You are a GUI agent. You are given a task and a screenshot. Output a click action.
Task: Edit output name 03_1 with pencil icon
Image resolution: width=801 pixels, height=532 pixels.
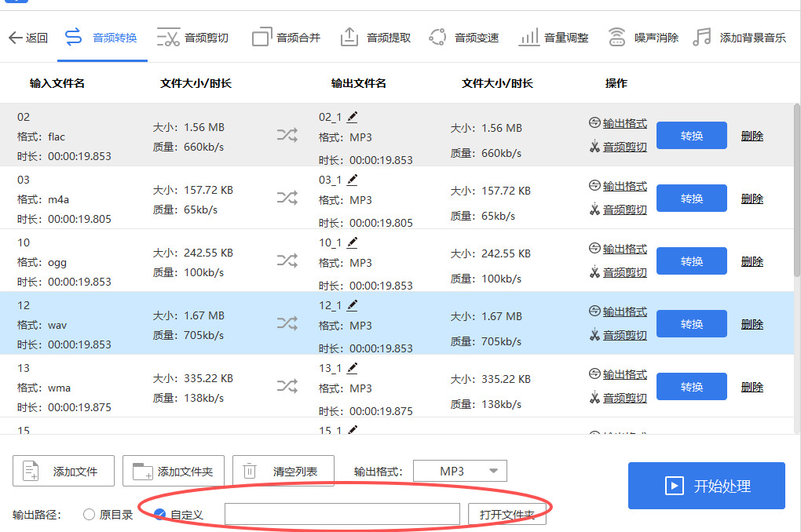(x=352, y=180)
